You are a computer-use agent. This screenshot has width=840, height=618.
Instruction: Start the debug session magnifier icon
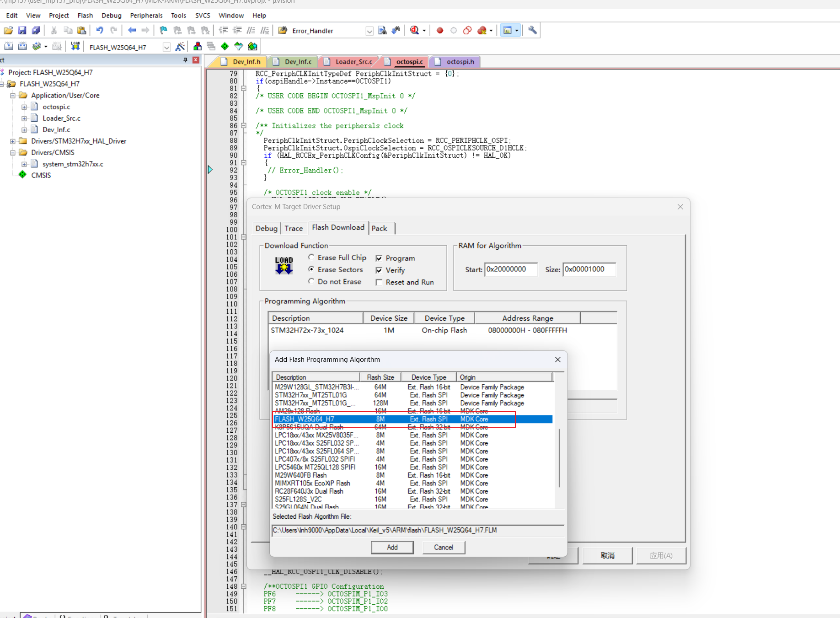(x=414, y=31)
